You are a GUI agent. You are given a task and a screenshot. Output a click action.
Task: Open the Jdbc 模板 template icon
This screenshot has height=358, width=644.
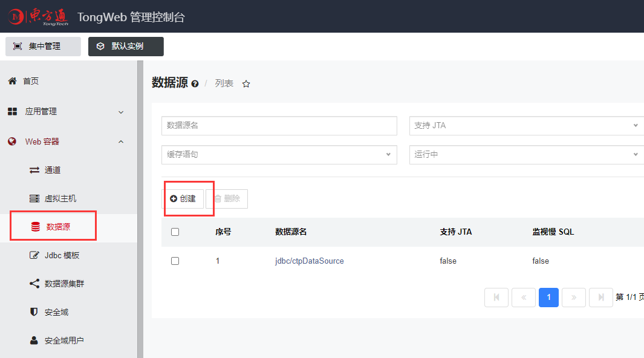(35, 255)
